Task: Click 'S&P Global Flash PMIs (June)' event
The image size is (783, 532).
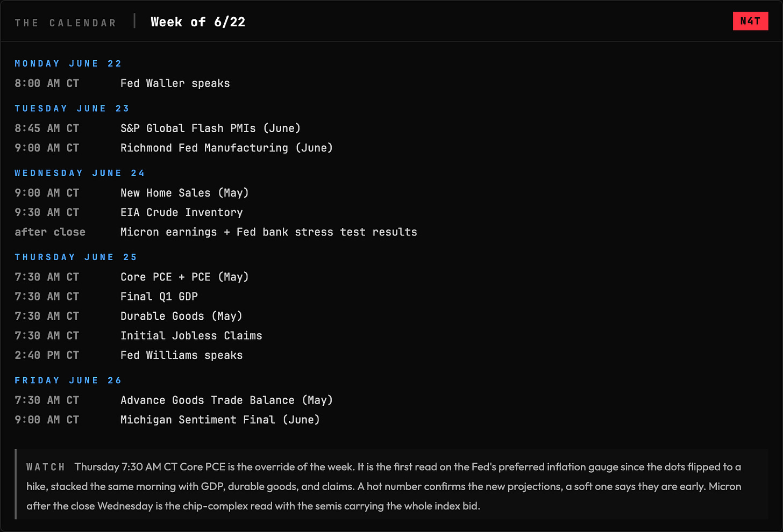Action: [x=211, y=128]
